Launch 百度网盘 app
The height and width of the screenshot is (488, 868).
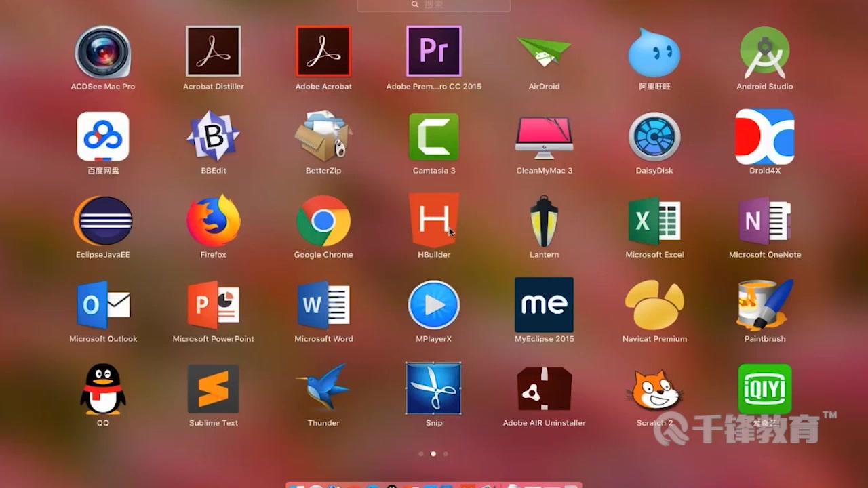[x=103, y=136]
